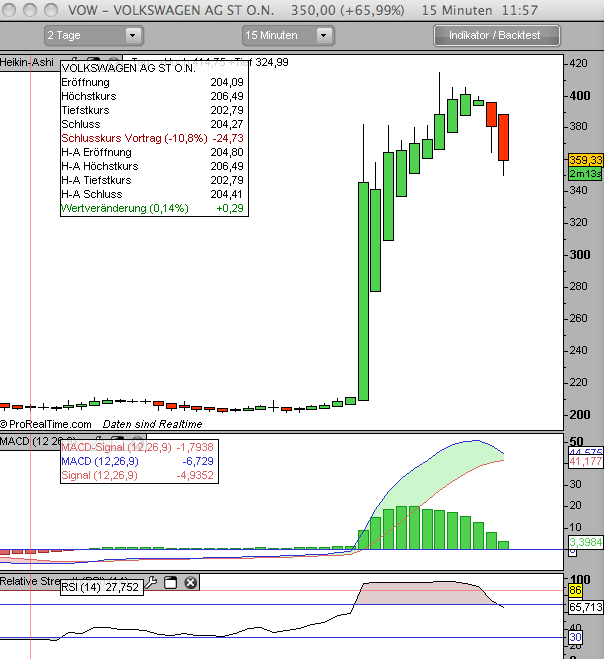
Task: Click the 'Signal (12,26,9) -4,9352' row
Action: coord(138,475)
